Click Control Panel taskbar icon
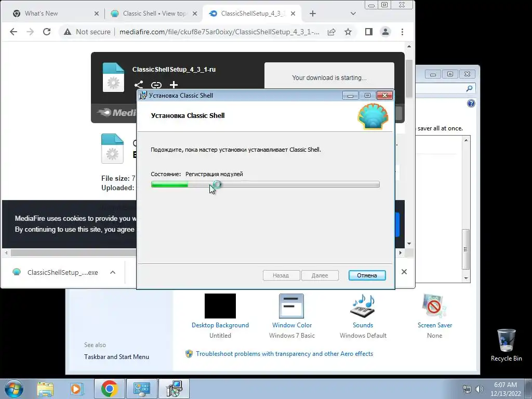Viewport: 532px width, 399px height. coord(141,389)
